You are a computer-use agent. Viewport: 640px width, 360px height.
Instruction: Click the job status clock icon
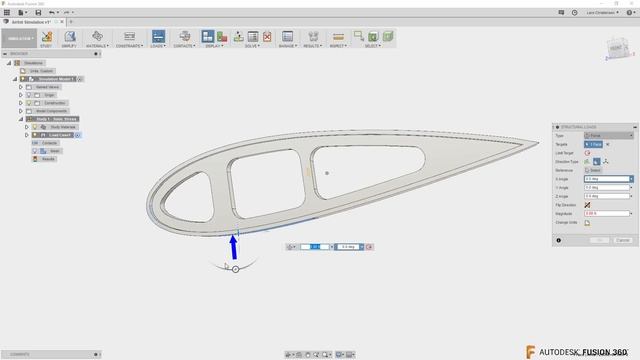(574, 13)
